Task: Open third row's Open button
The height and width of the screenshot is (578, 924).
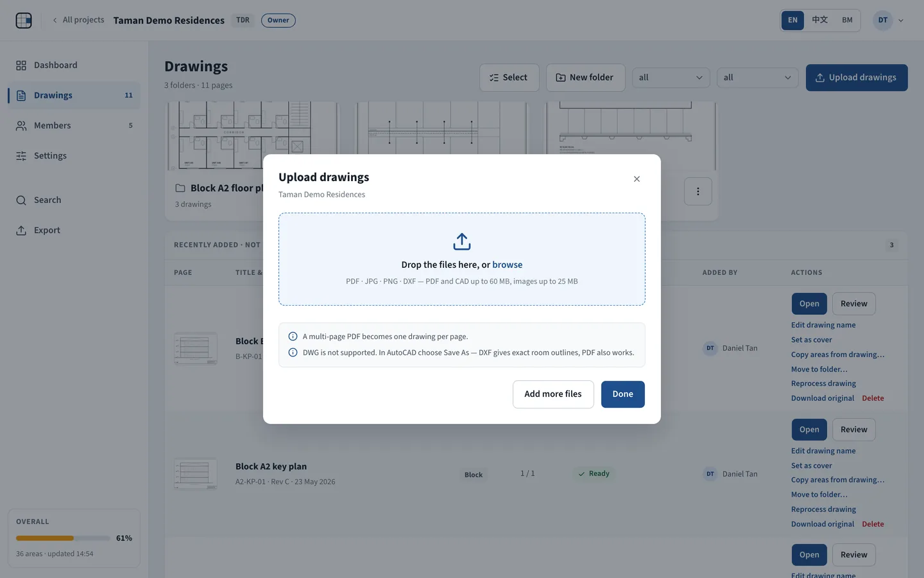Action: 809,555
